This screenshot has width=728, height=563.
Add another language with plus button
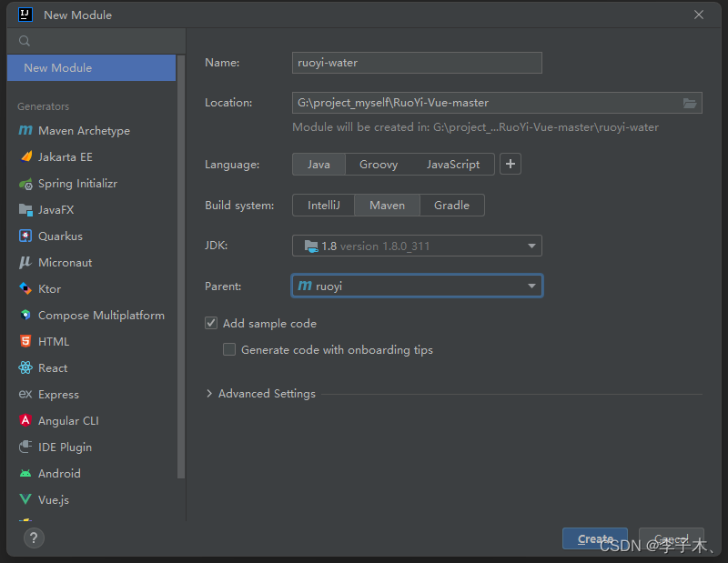[511, 165]
